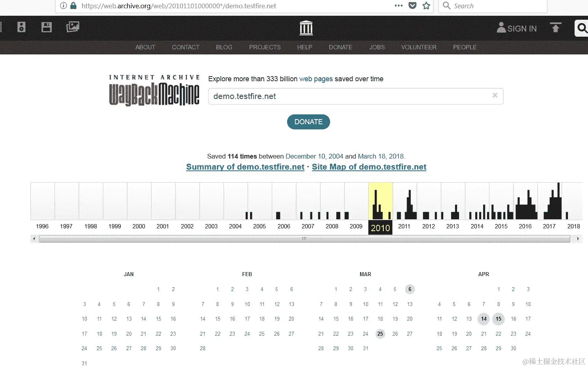The image size is (588, 368).
Task: Open the software floppy disk icon
Action: [47, 27]
